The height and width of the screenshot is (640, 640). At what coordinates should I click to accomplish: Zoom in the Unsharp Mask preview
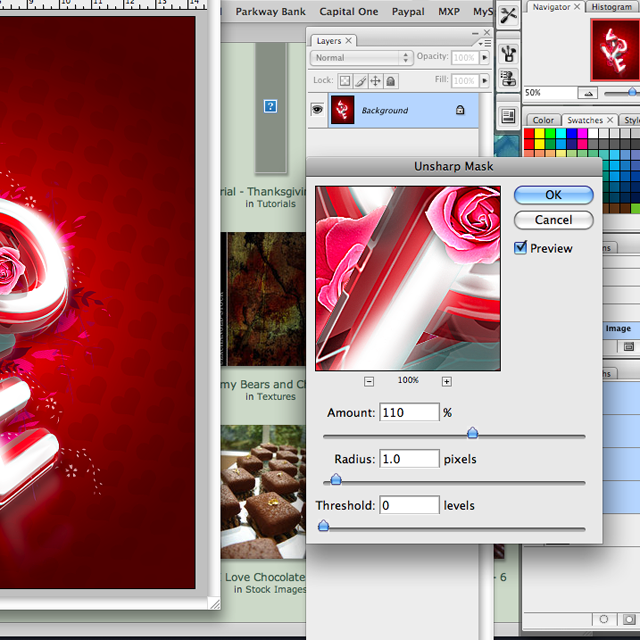coord(447,381)
